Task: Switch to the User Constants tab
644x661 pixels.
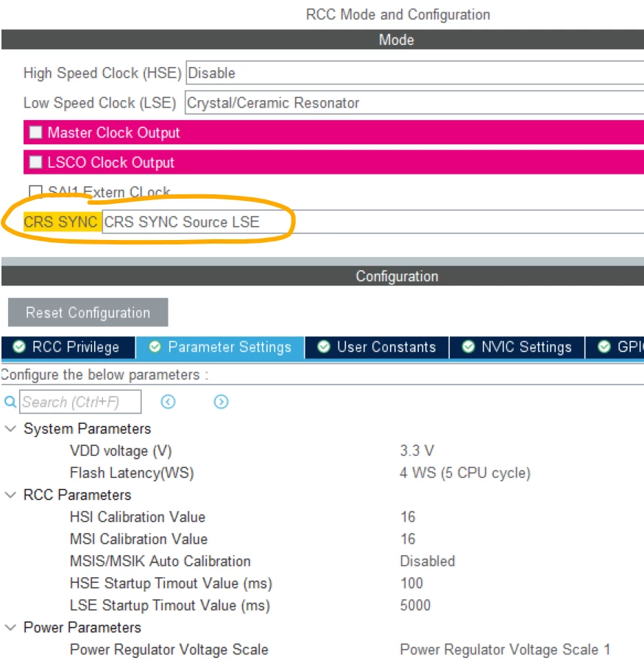Action: pyautogui.click(x=377, y=347)
